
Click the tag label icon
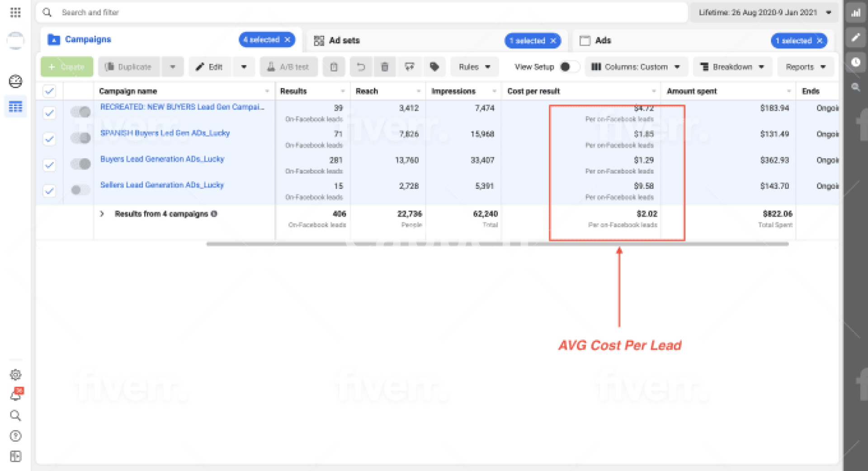coord(434,67)
